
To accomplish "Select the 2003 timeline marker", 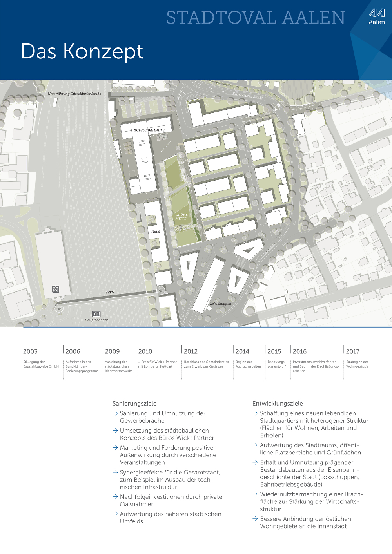I will (30, 351).
